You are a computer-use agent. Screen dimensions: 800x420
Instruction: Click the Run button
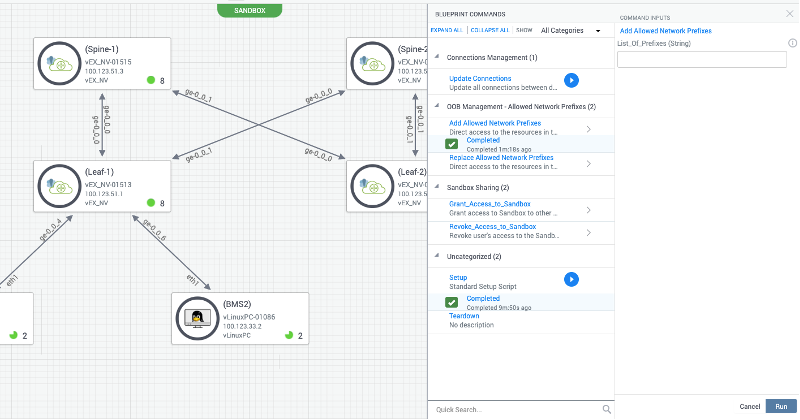coord(781,406)
